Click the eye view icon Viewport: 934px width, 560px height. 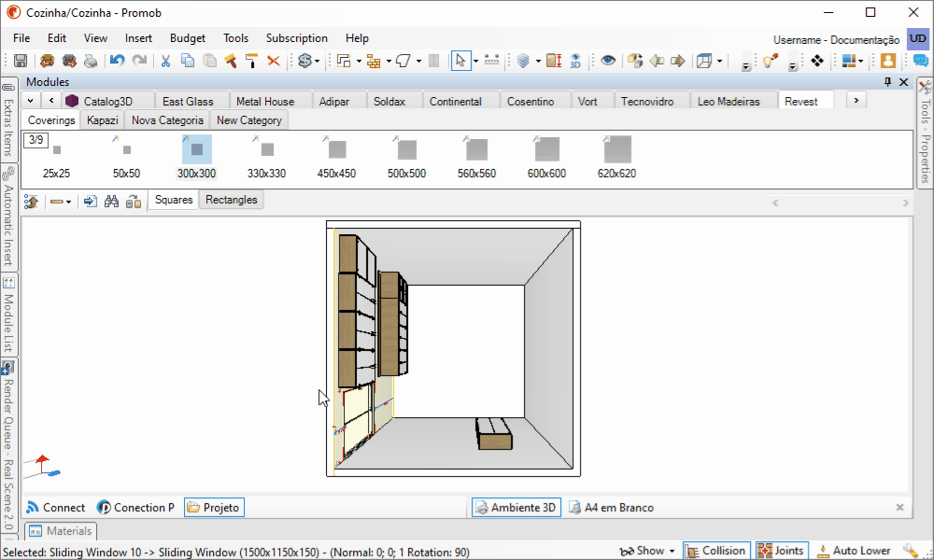[x=608, y=61]
